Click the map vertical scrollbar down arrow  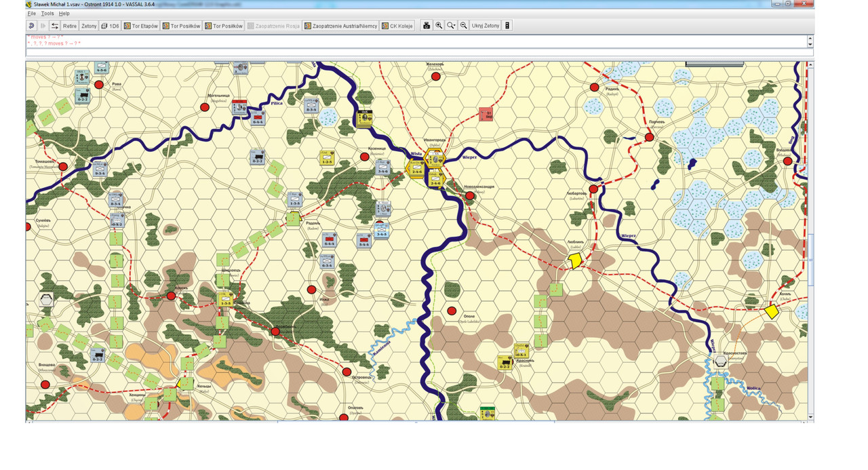click(x=812, y=417)
